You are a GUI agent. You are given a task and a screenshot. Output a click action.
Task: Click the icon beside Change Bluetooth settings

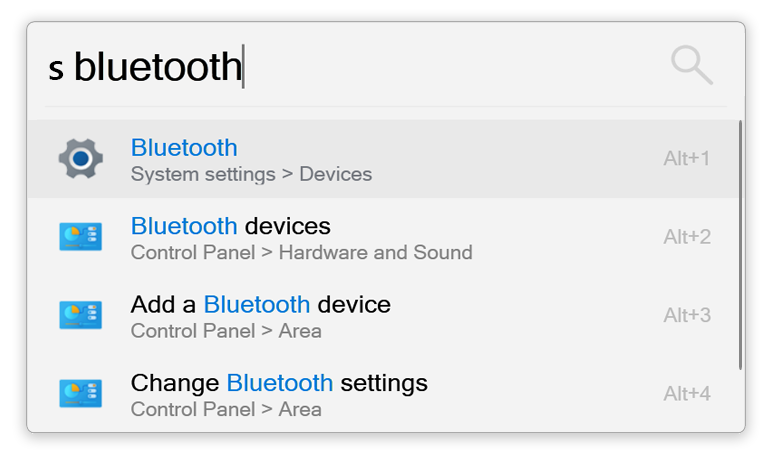pos(81,393)
